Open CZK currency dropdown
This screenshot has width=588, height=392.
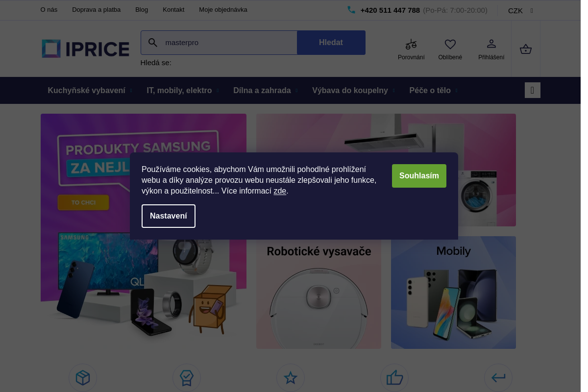(x=520, y=10)
